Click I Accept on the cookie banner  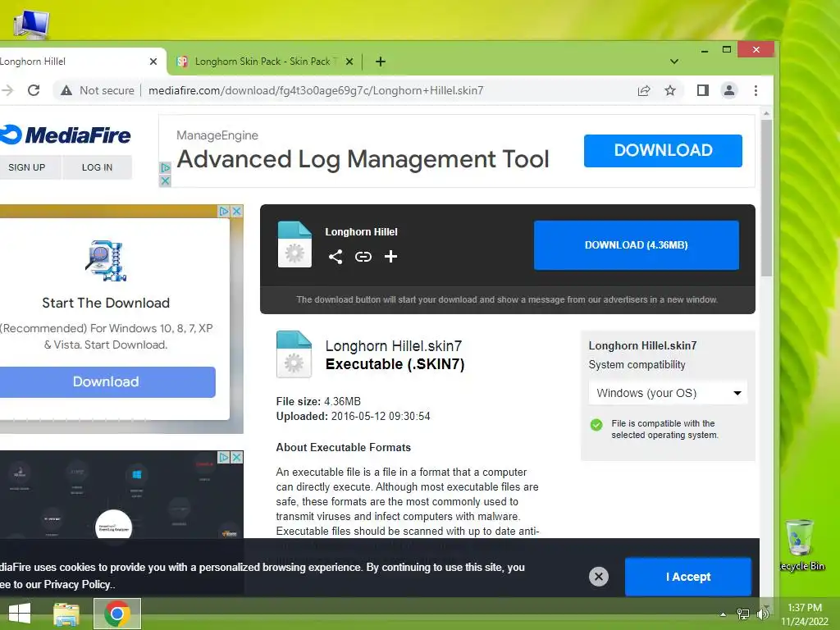coord(688,577)
